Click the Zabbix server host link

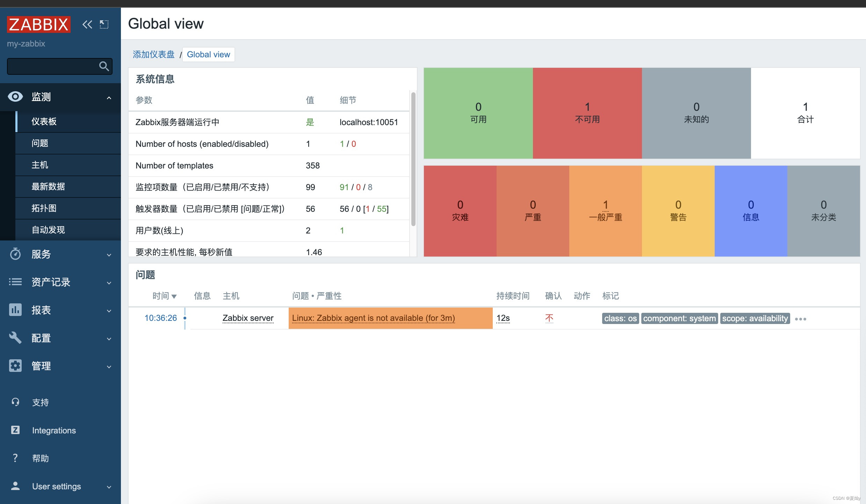pyautogui.click(x=248, y=318)
